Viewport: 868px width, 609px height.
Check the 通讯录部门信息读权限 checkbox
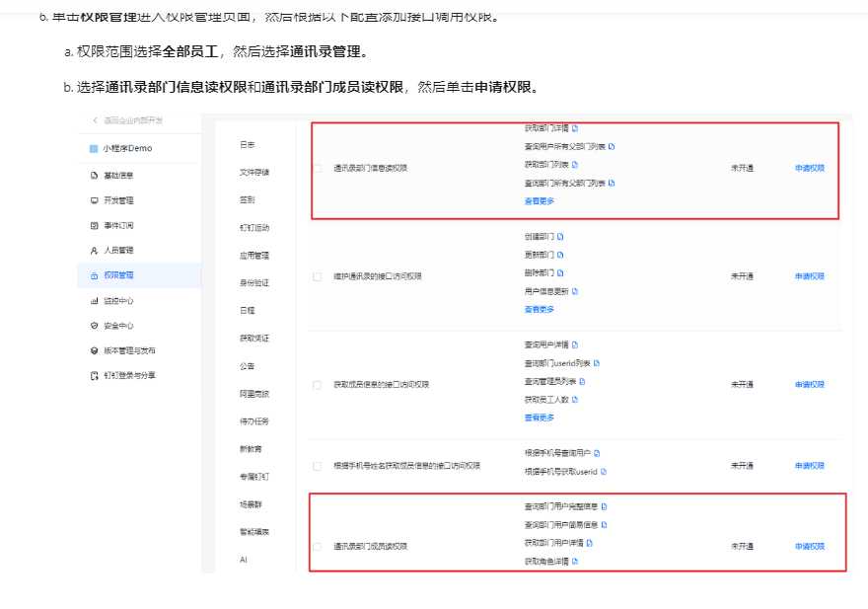coord(318,169)
